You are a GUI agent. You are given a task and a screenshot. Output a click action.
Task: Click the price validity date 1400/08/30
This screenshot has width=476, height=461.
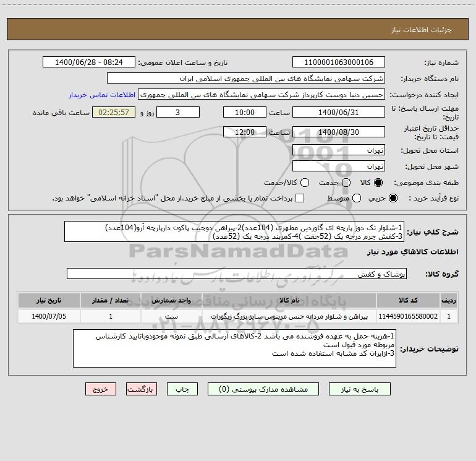point(339,132)
